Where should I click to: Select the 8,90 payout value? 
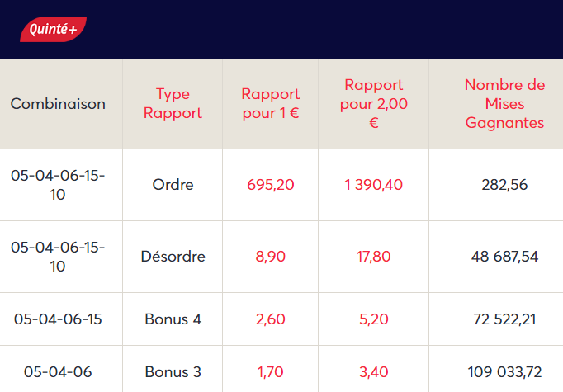[x=271, y=257]
